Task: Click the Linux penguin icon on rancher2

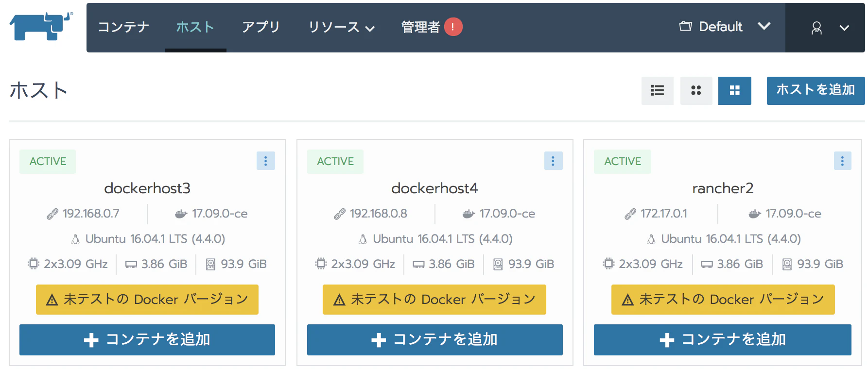Action: point(651,239)
